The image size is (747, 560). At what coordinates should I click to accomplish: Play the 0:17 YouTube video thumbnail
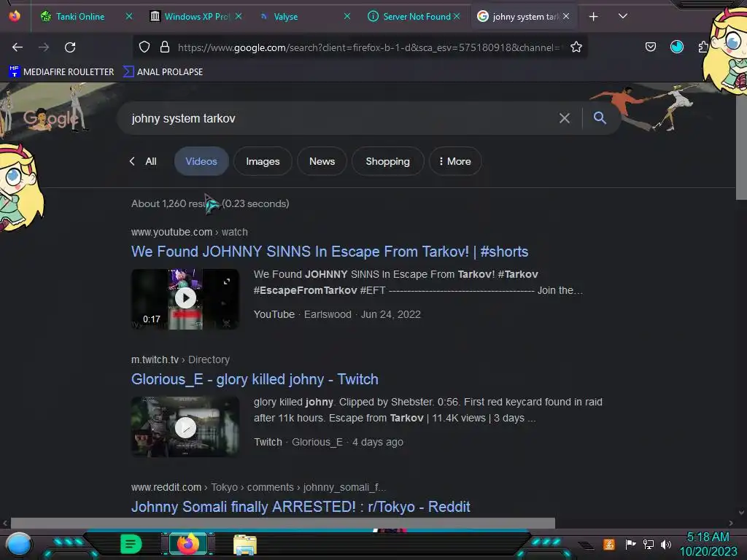coord(185,298)
